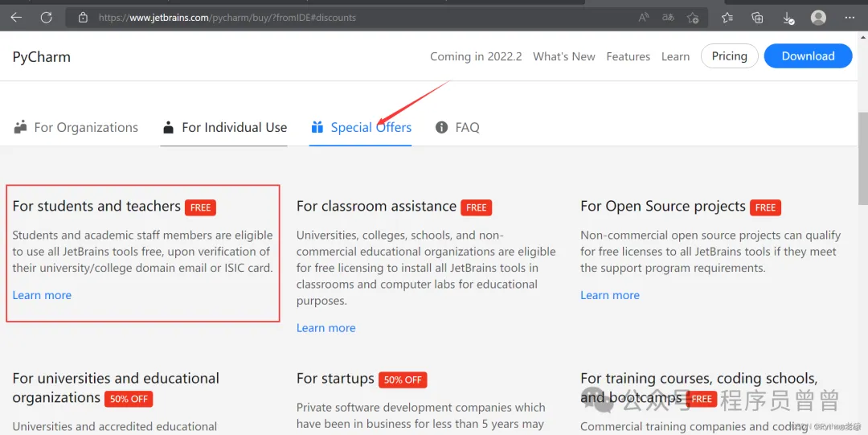Click the For students and teachers heading
The width and height of the screenshot is (868, 435).
click(x=96, y=206)
